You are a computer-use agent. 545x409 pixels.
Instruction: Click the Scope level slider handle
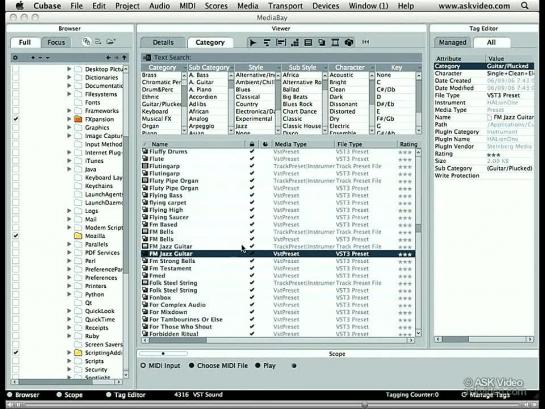coord(163,354)
